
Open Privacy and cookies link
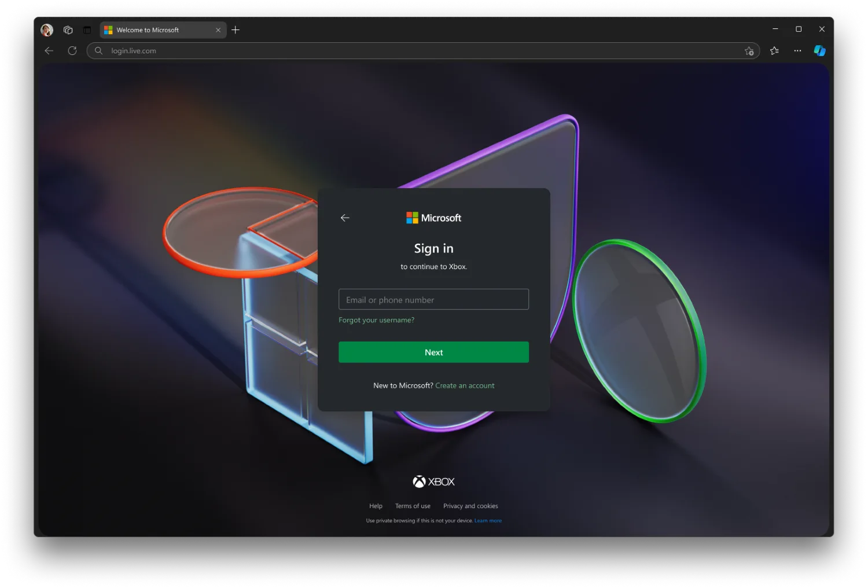pos(470,506)
